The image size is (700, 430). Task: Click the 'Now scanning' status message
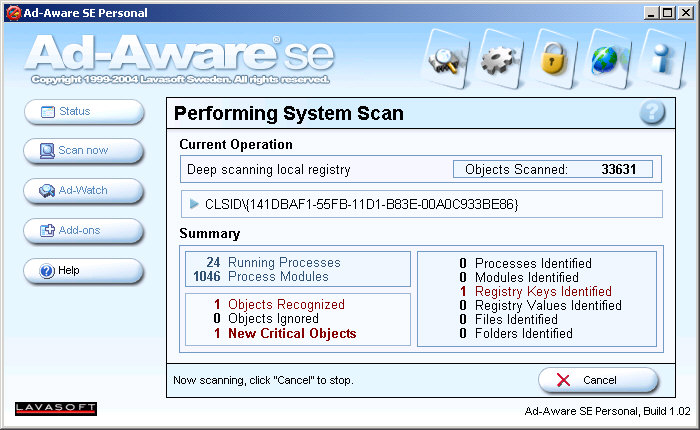263,380
